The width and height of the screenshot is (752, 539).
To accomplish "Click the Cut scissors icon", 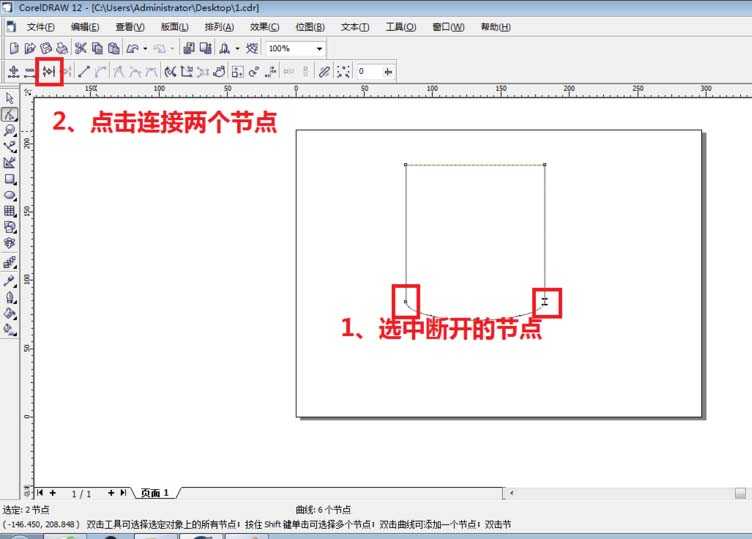I will [x=81, y=48].
